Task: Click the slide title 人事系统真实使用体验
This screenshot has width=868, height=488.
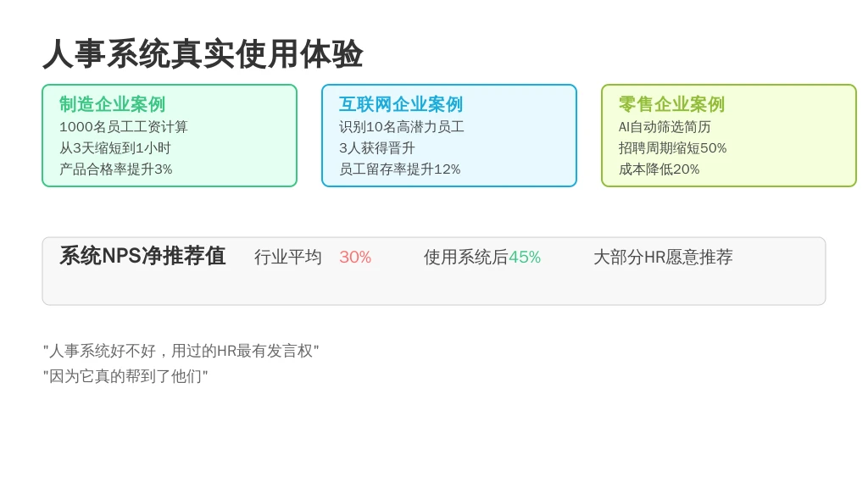Action: 203,54
